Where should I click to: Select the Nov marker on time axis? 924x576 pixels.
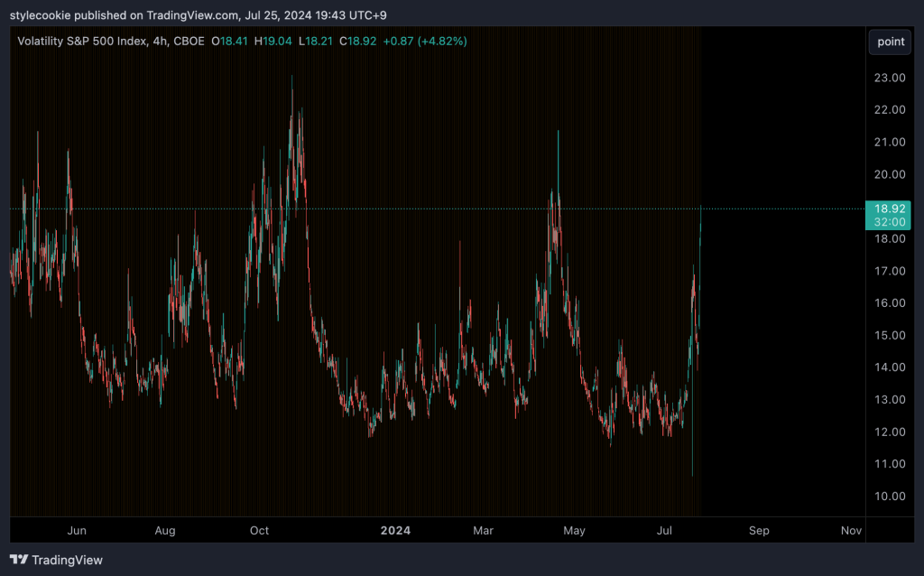850,530
